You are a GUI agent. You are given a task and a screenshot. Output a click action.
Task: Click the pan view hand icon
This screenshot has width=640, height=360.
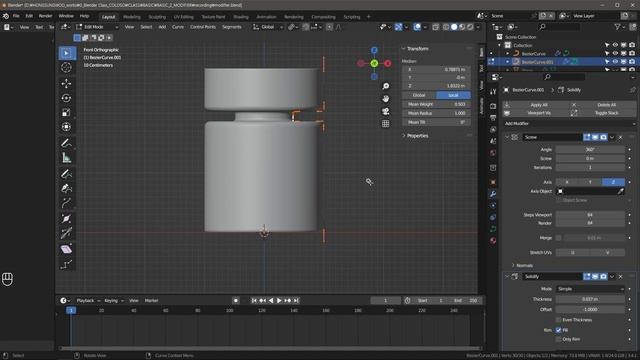[386, 99]
